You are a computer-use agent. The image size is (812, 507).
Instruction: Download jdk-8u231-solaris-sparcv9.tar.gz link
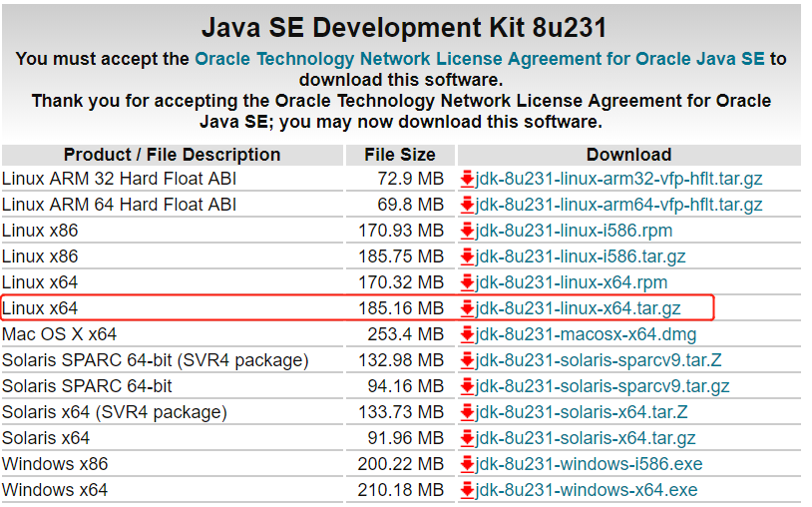603,386
